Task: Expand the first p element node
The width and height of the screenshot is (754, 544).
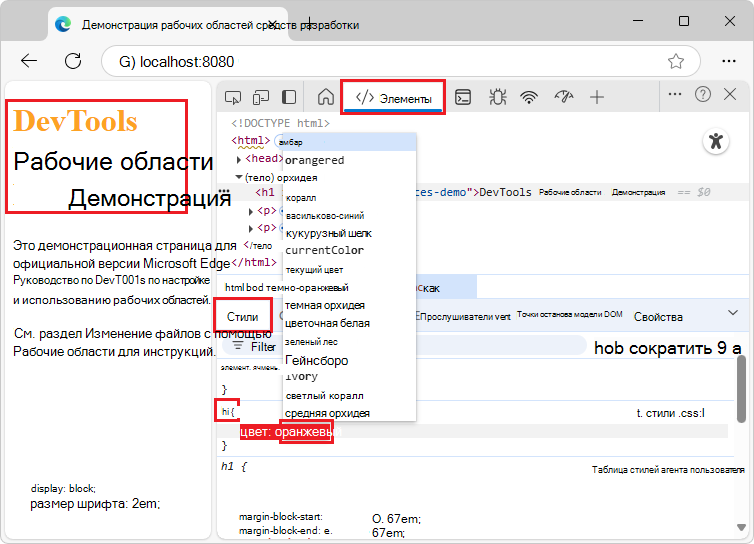Action: coord(251,212)
